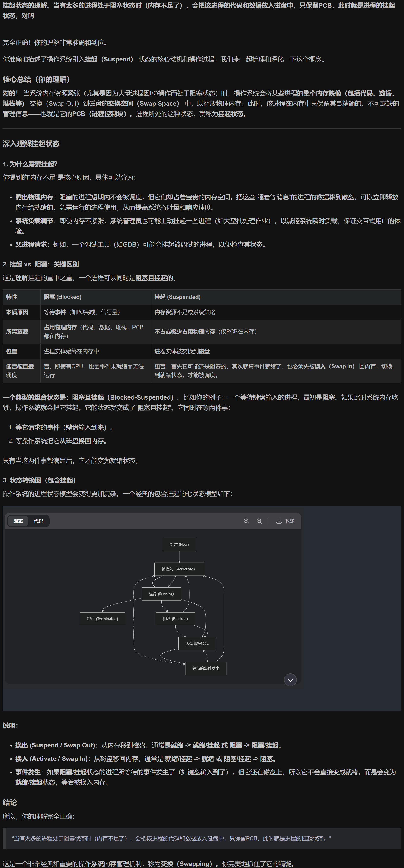The width and height of the screenshot is (404, 868).
Task: Switch to the 代码 tab
Action: point(38,521)
